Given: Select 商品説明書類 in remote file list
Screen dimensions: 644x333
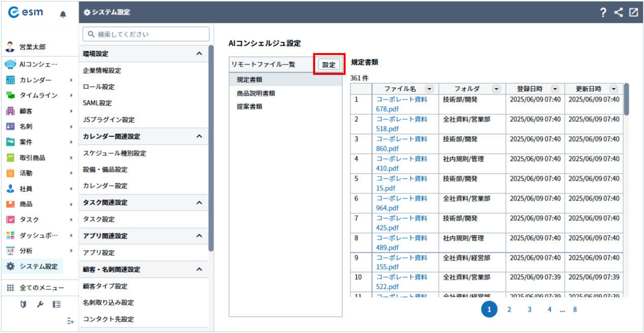Looking at the screenshot, I should 256,93.
